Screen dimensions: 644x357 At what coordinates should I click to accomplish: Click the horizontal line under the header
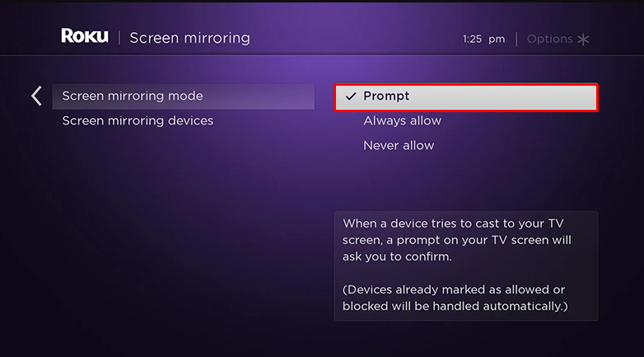pos(321,55)
